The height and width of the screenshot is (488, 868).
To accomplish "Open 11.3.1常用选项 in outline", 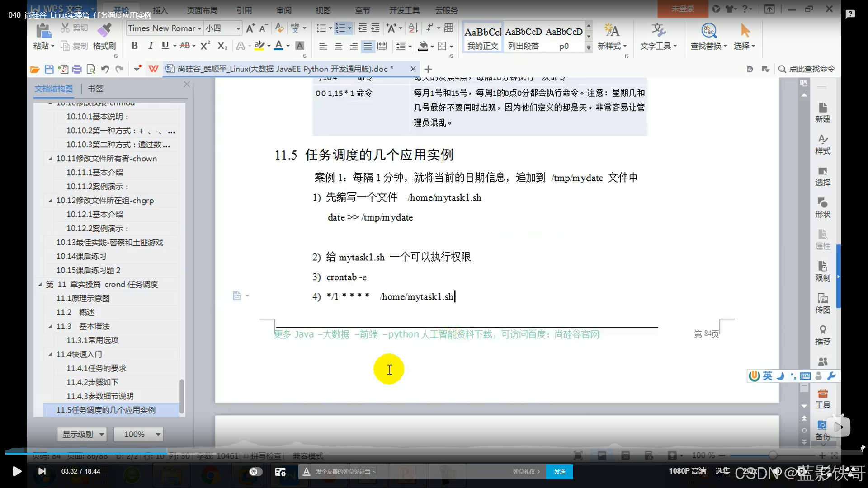I will click(92, 340).
